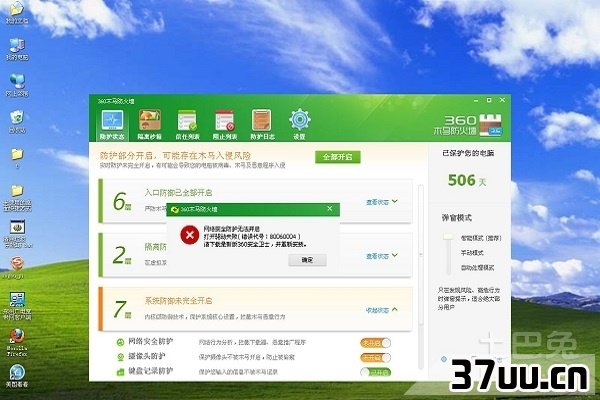The width and height of the screenshot is (600, 400).
Task: Click the 防护部分开启 warning headline
Action: click(175, 155)
